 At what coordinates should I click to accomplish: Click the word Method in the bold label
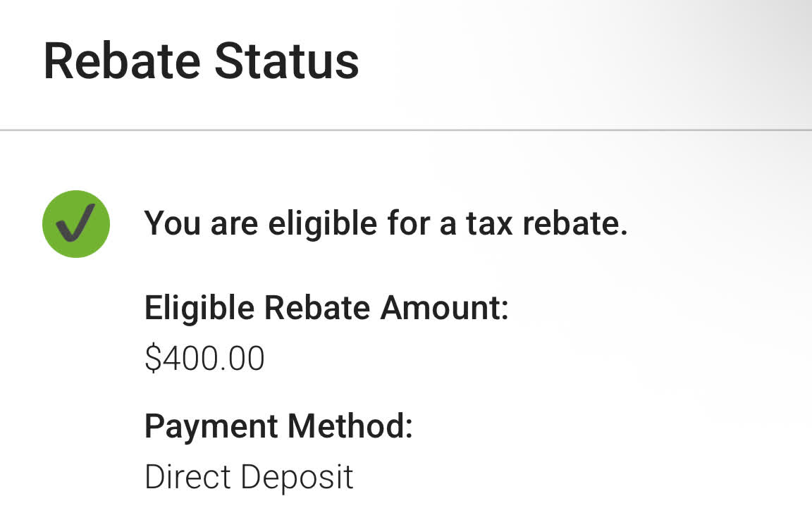click(350, 426)
